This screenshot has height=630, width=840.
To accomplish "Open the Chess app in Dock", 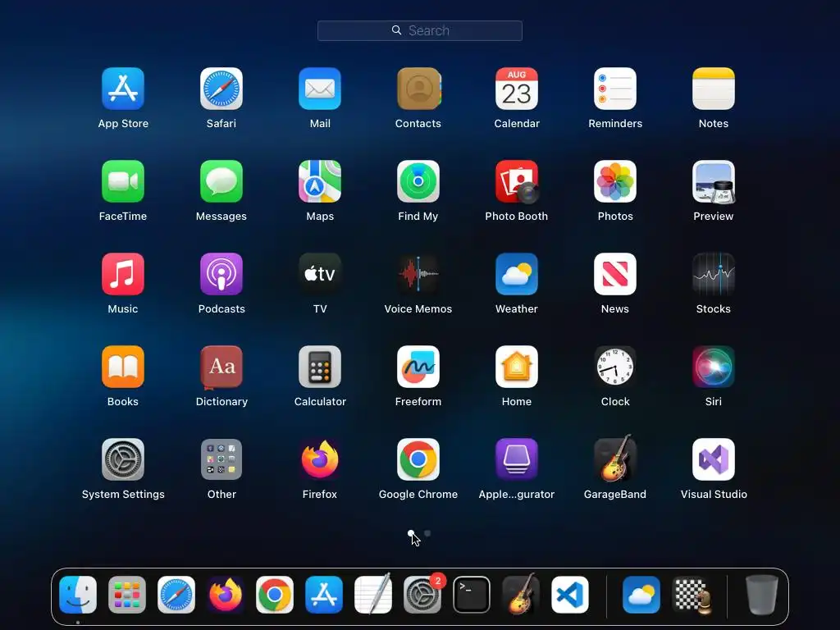I will coord(691,595).
